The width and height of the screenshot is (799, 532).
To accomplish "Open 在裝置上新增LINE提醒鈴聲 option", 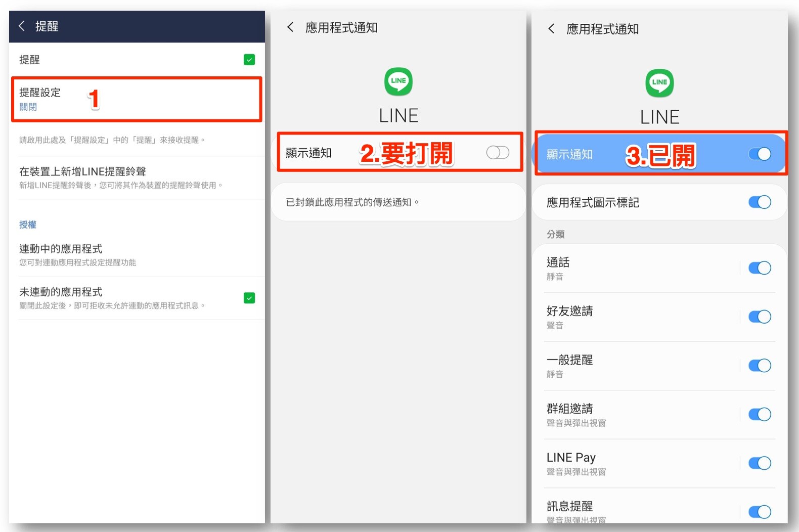I will (x=137, y=178).
